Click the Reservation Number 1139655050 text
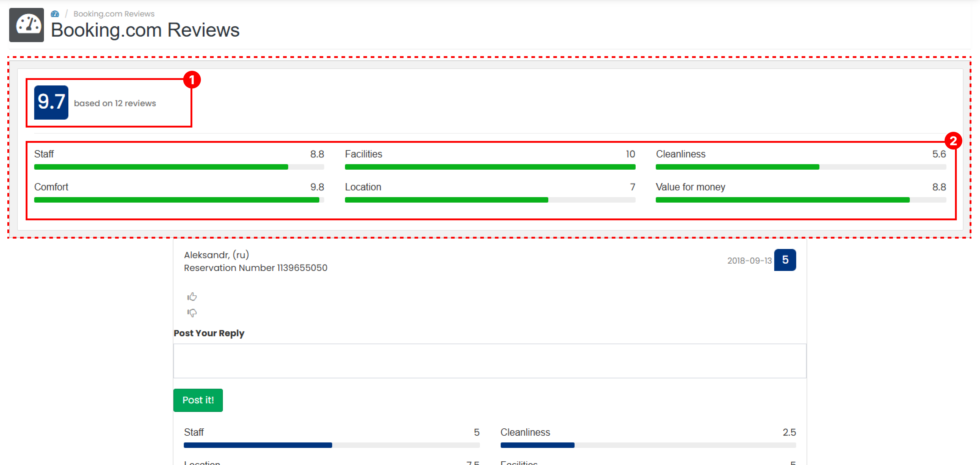The width and height of the screenshot is (980, 465). 255,268
